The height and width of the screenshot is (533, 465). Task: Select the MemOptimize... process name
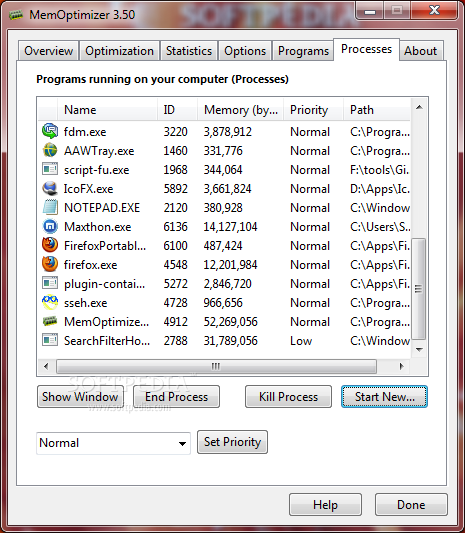pos(106,322)
